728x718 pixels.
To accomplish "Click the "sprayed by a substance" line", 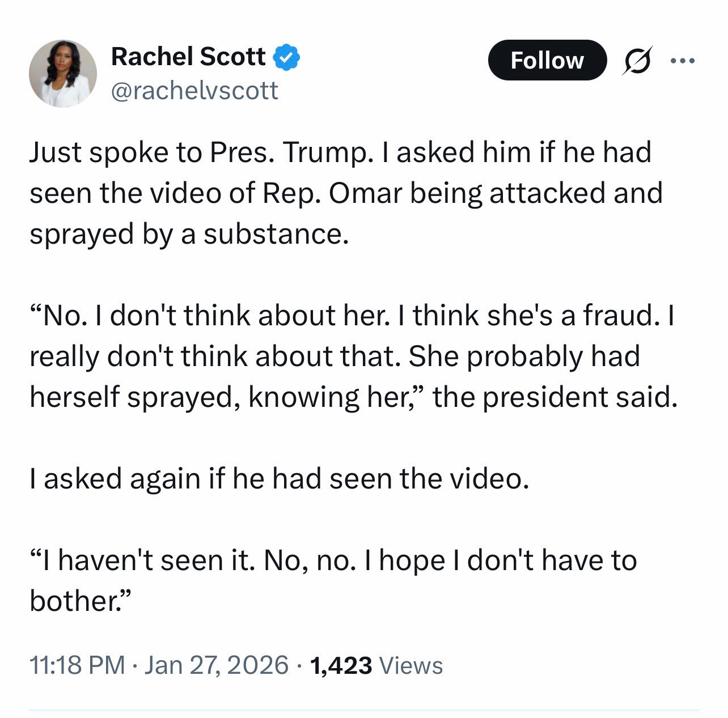I will [x=188, y=234].
